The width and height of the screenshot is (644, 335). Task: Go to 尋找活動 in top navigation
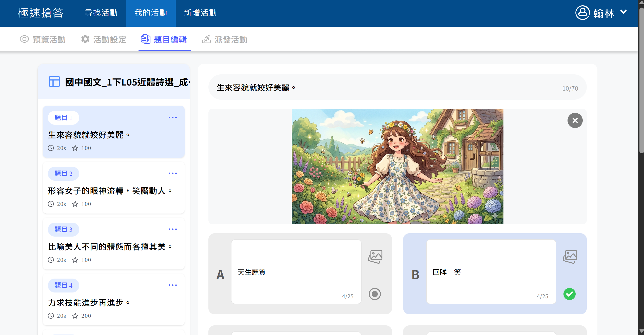(101, 13)
